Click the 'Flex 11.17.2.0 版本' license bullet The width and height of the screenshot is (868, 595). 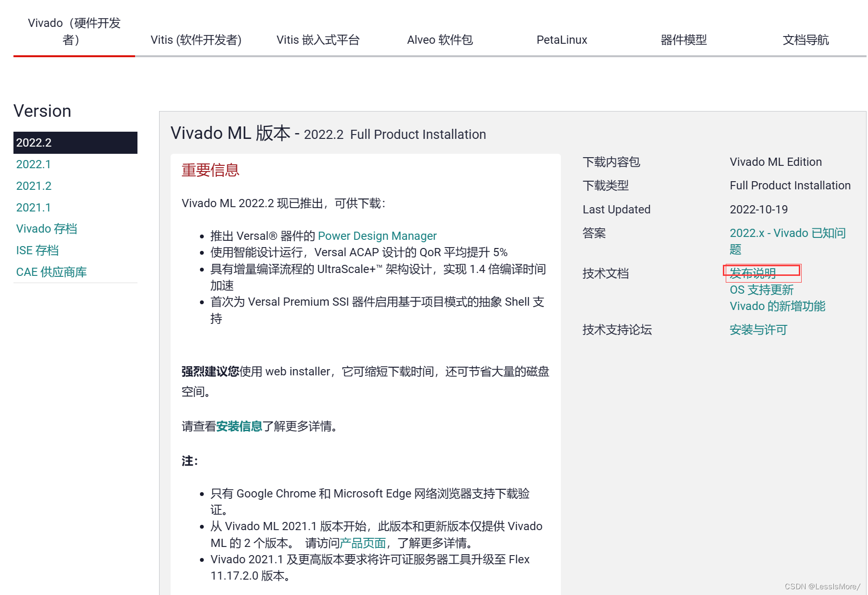coord(370,568)
